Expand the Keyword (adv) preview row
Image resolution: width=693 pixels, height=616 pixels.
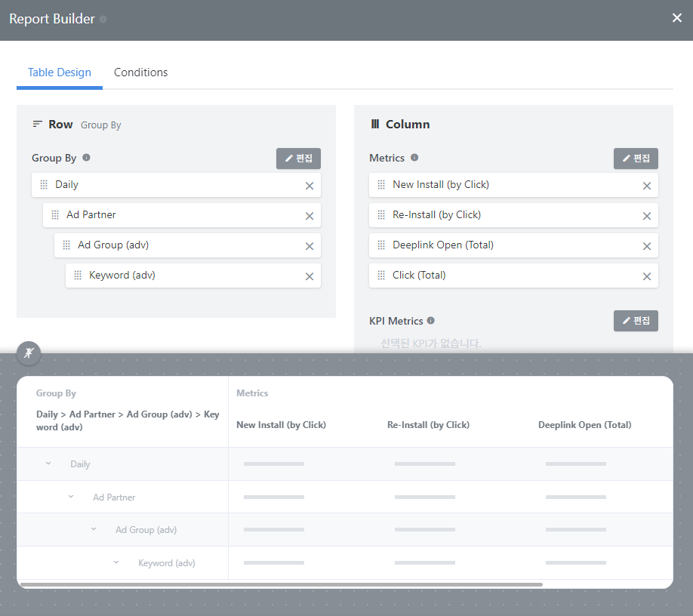click(x=115, y=562)
